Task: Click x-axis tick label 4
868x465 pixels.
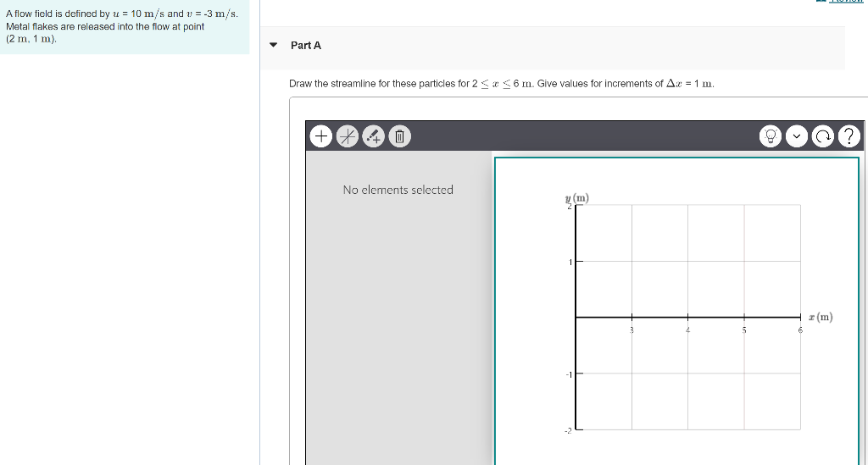Action: [x=687, y=330]
